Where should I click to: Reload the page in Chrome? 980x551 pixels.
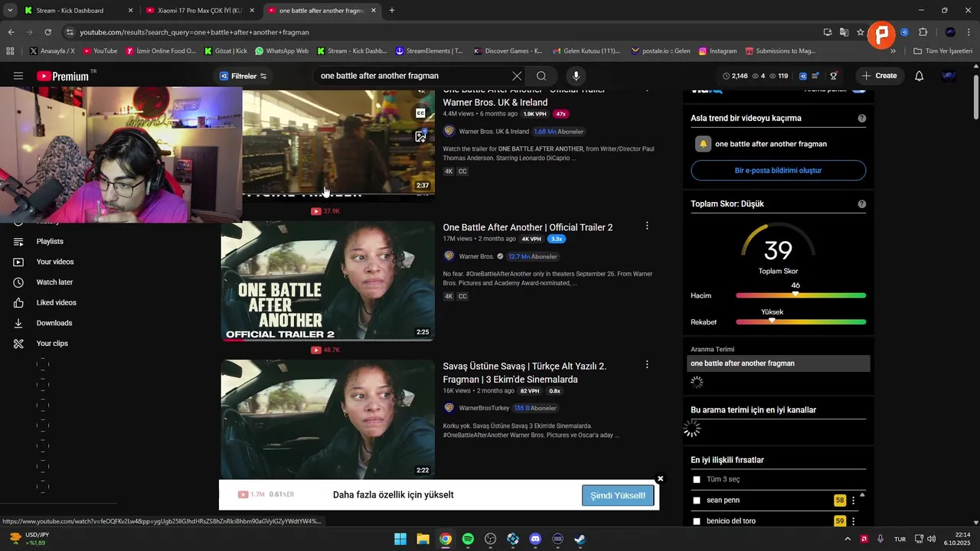(x=47, y=32)
